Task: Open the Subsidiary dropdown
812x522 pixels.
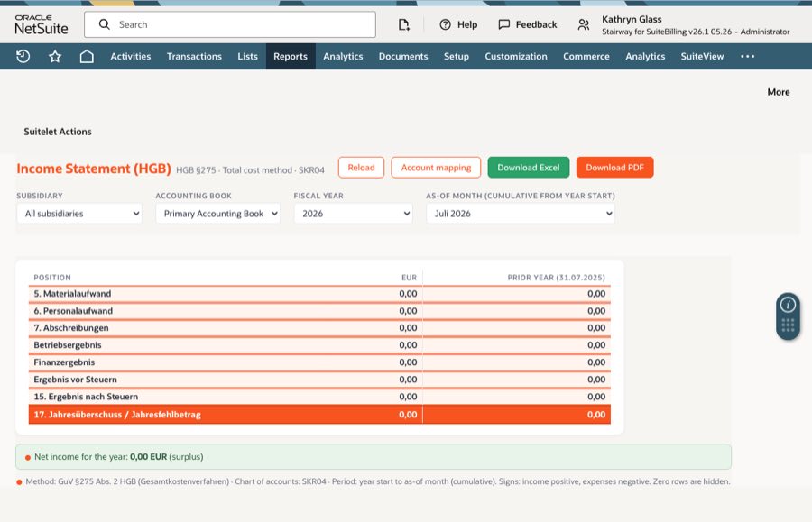Action: coord(79,214)
